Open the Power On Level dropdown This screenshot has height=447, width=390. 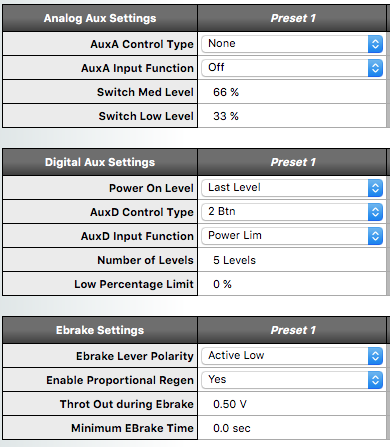(x=292, y=188)
